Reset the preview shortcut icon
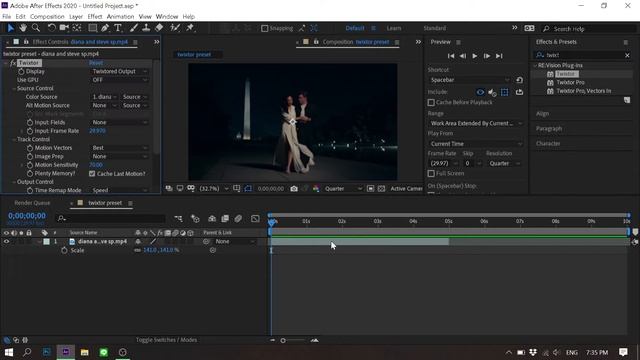640x360 pixels. (519, 80)
